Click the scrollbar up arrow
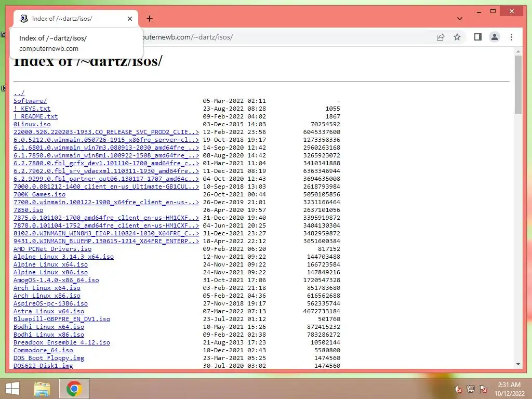 coord(518,51)
